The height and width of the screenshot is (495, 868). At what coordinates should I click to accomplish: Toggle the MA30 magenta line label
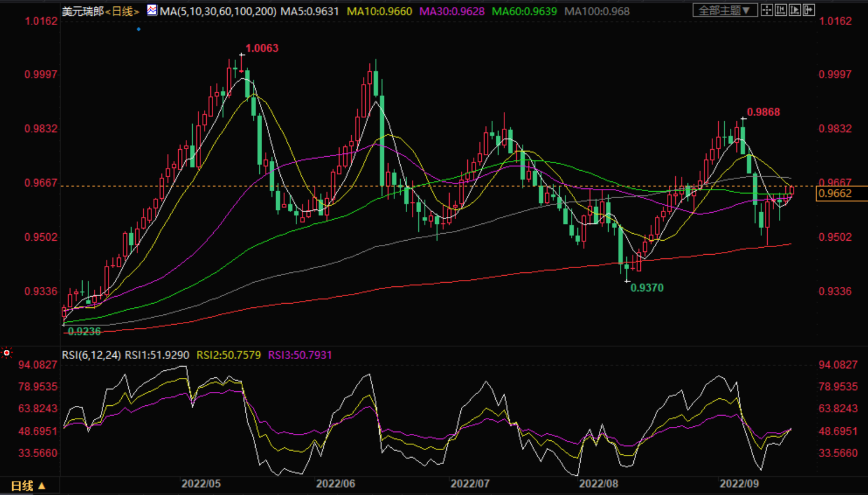tap(451, 11)
